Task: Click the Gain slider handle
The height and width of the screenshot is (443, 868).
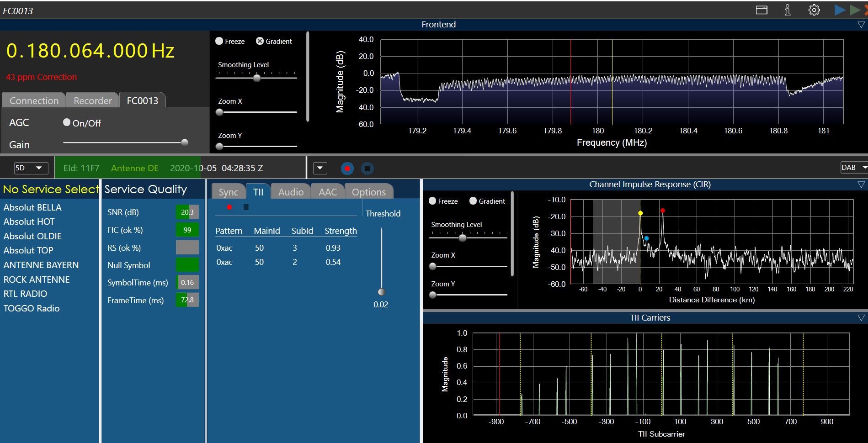Action: click(185, 142)
